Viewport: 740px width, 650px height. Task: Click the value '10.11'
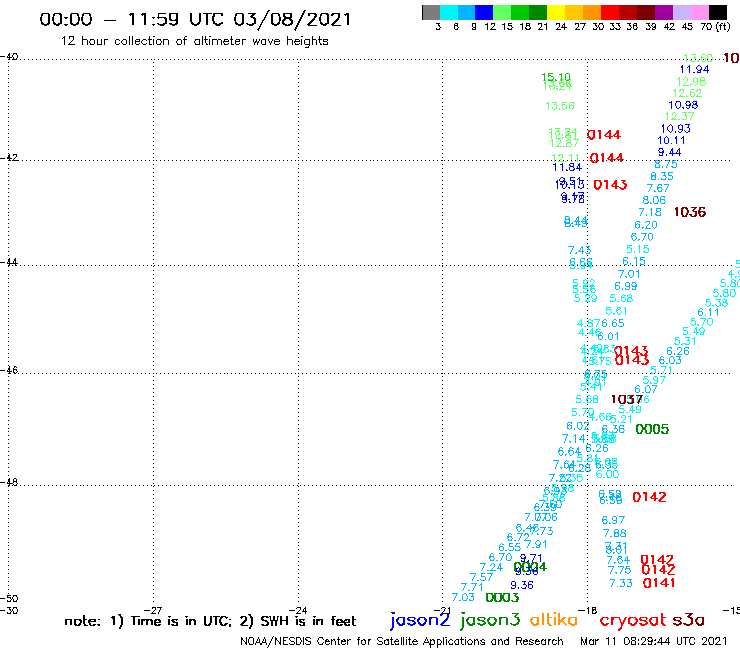(x=671, y=140)
